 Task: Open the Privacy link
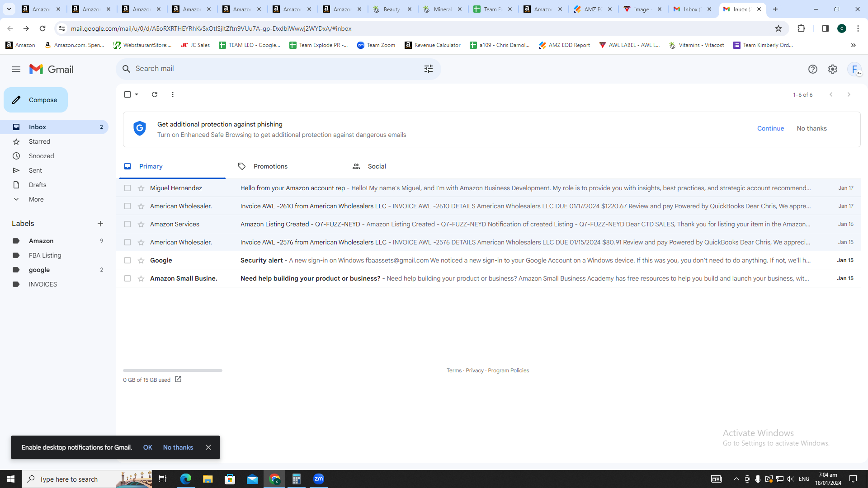point(475,371)
